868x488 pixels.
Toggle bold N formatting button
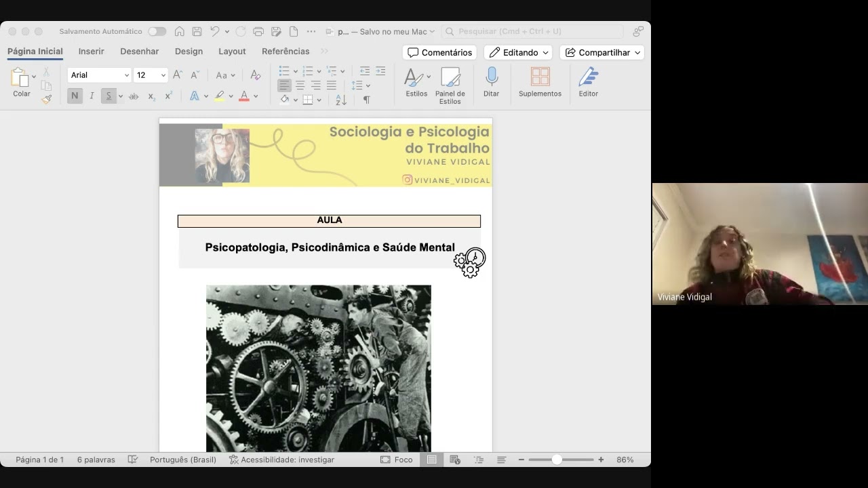point(75,96)
